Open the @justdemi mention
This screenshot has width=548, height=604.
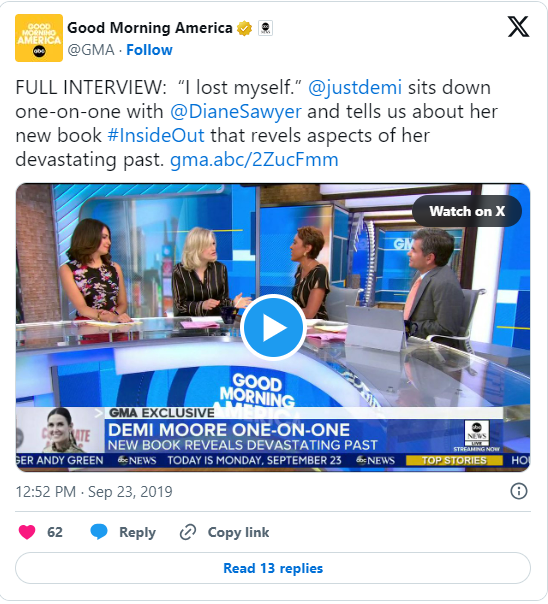(x=355, y=87)
